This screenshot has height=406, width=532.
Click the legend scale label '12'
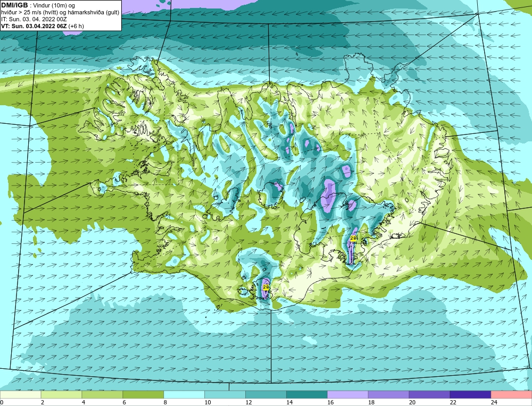tap(248, 402)
